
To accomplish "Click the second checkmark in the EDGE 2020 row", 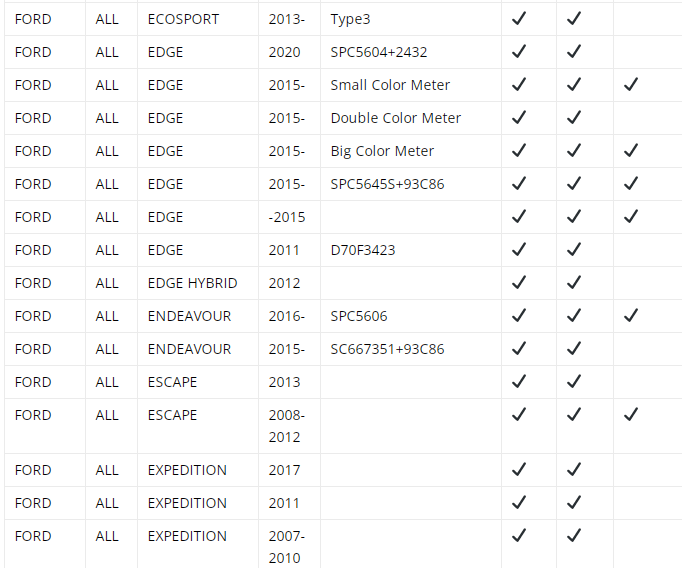I will tap(574, 51).
